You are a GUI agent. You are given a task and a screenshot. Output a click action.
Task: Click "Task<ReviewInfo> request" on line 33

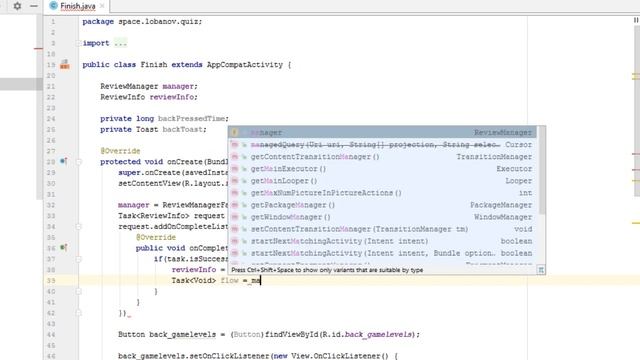[x=171, y=216]
